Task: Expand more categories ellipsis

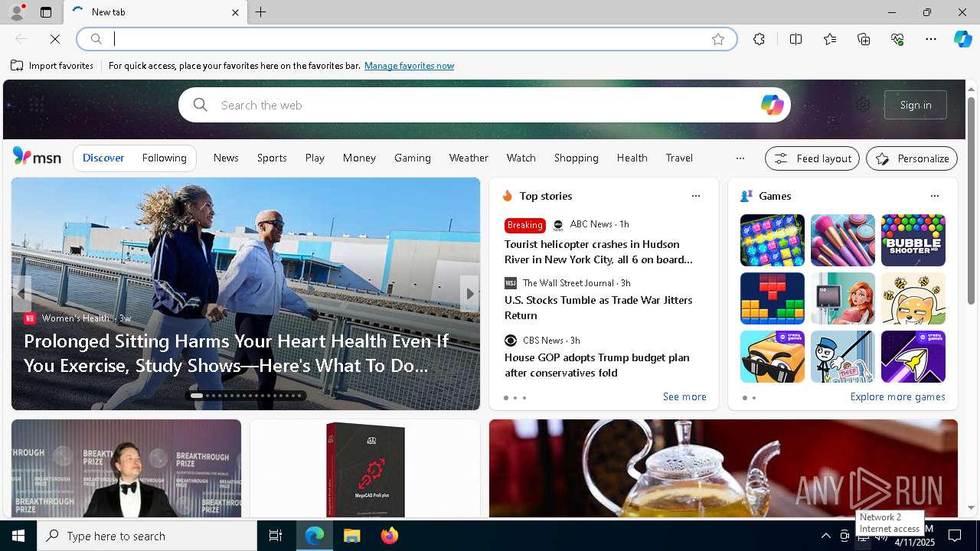Action: point(740,158)
